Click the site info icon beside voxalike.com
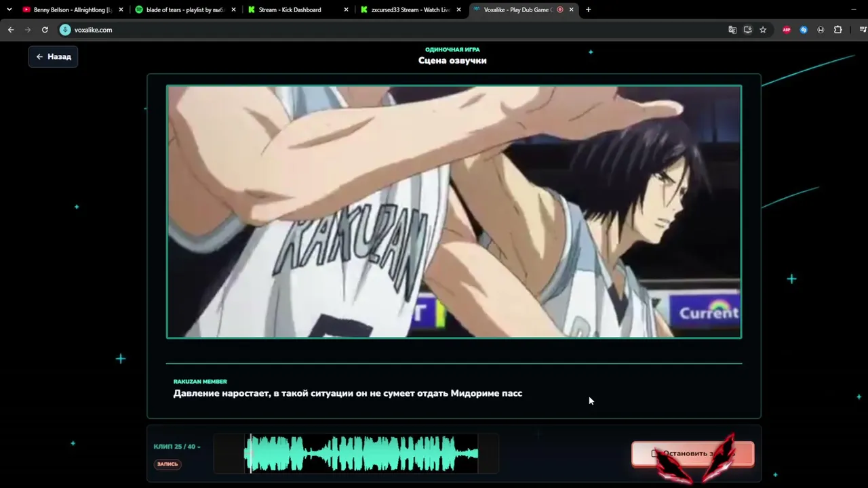 click(x=65, y=30)
